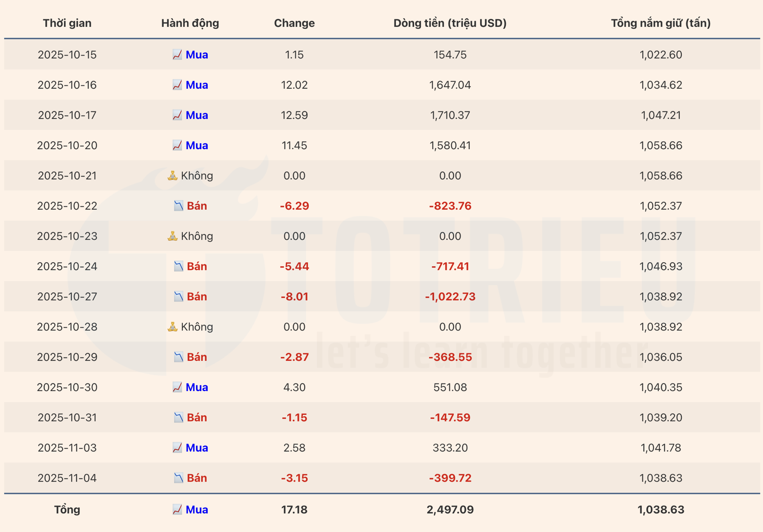Screen dimensions: 763x532
Task: Click the falling chart icon for 2025-10-24
Action: tap(179, 267)
